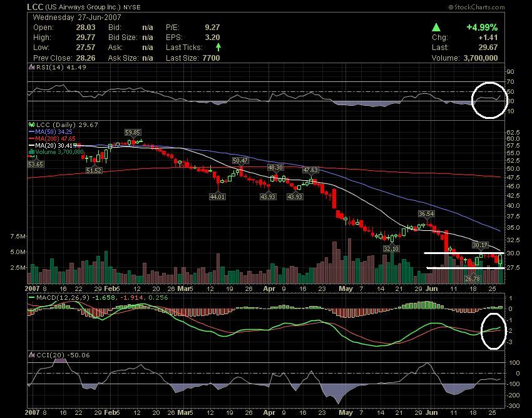The height and width of the screenshot is (418, 532).
Task: Click the 51.52 price low annotation
Action: [94, 170]
